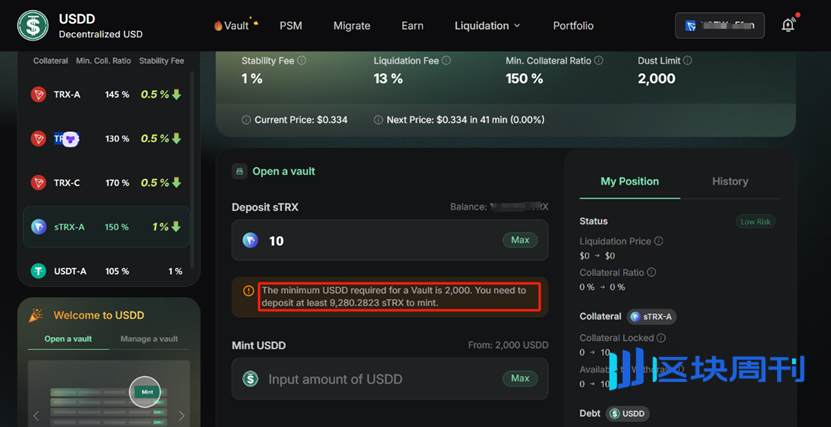The image size is (831, 427).
Task: Open the connected wallet address button
Action: [x=720, y=25]
